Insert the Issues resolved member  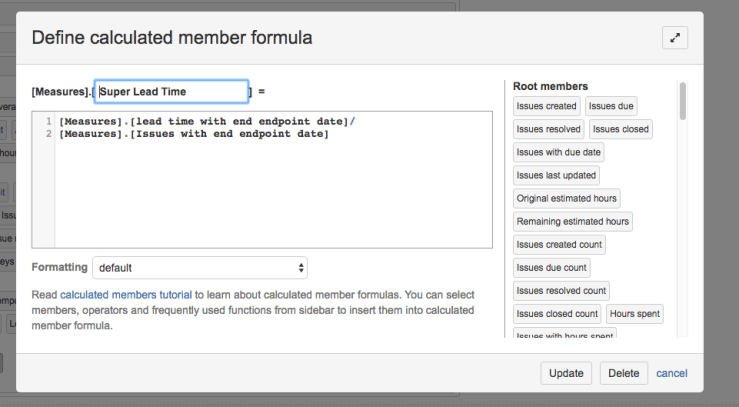548,129
